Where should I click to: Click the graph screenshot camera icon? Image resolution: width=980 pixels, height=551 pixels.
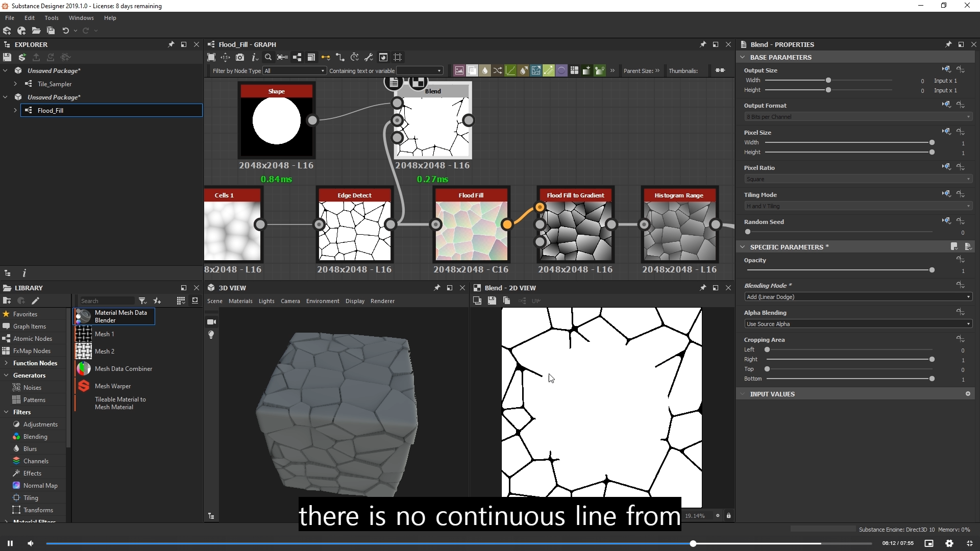[240, 57]
